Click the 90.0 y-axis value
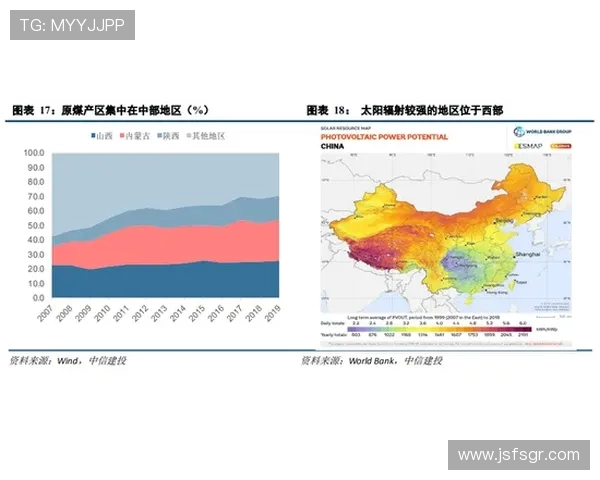This screenshot has width=600, height=480. pos(36,168)
